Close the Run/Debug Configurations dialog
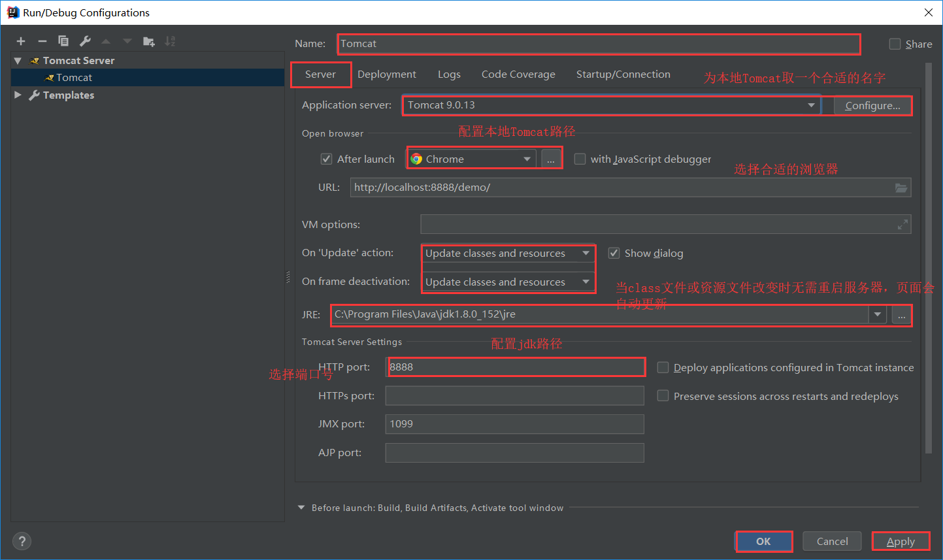943x560 pixels. (x=928, y=12)
